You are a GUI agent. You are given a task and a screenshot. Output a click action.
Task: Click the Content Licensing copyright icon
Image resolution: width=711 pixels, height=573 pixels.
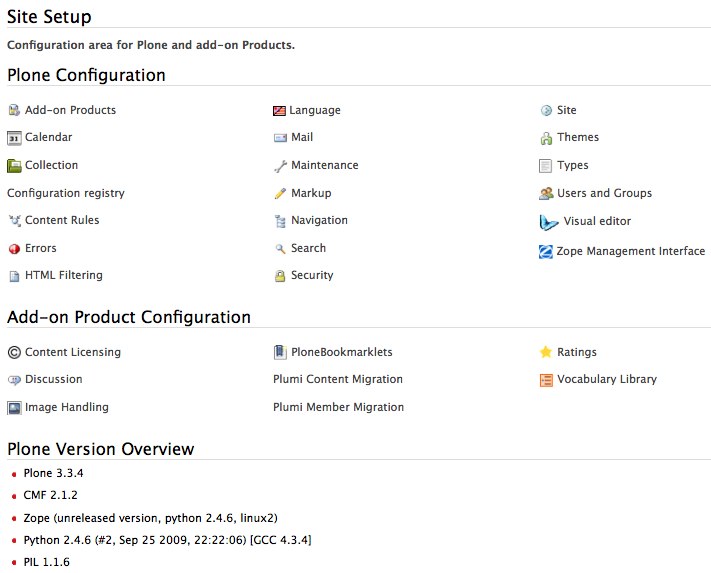pyautogui.click(x=14, y=352)
